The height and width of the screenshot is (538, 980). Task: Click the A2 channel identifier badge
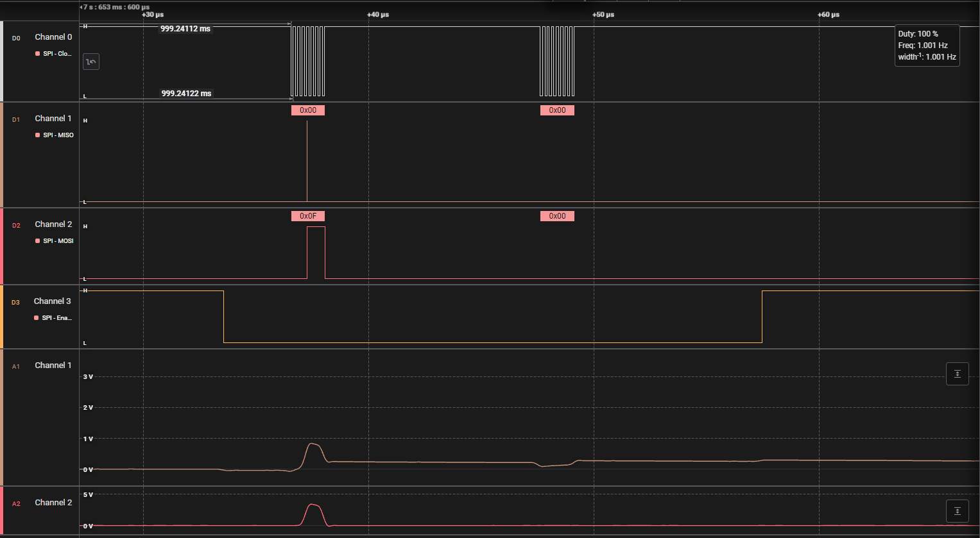(x=15, y=503)
